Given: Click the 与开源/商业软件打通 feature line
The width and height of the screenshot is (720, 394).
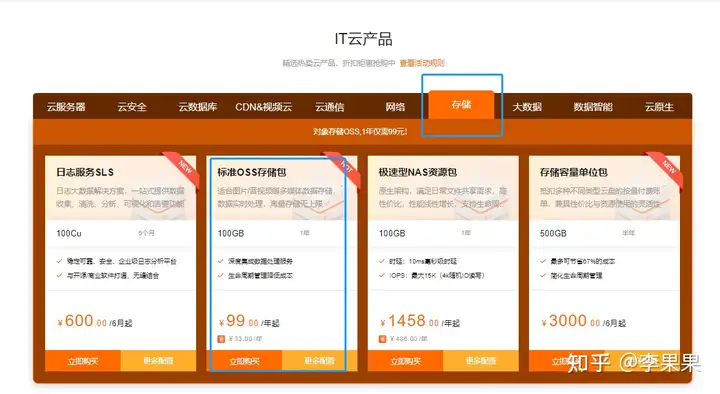Looking at the screenshot, I should [108, 276].
